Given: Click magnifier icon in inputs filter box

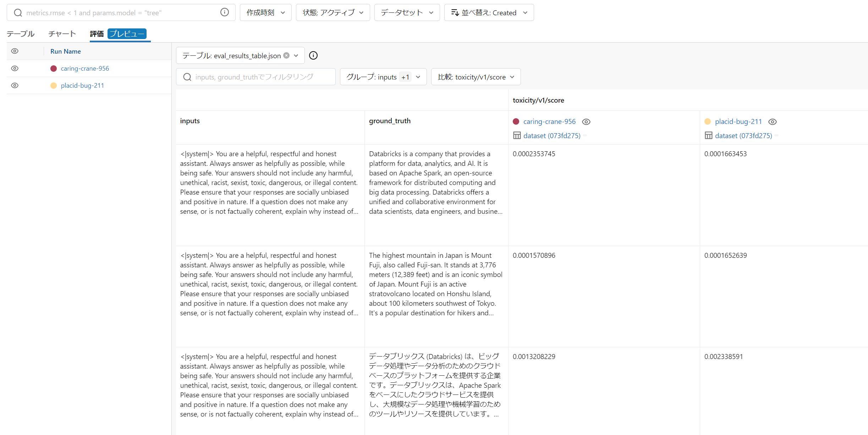Looking at the screenshot, I should point(187,77).
